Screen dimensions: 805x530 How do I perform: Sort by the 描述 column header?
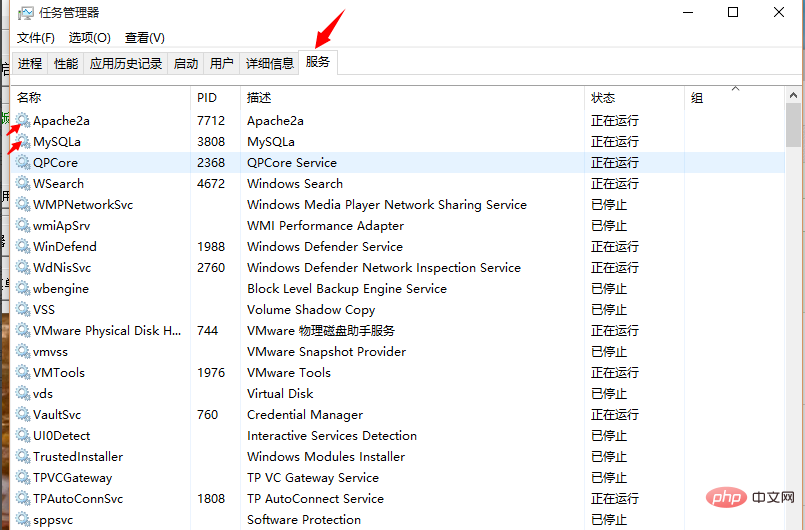click(412, 98)
